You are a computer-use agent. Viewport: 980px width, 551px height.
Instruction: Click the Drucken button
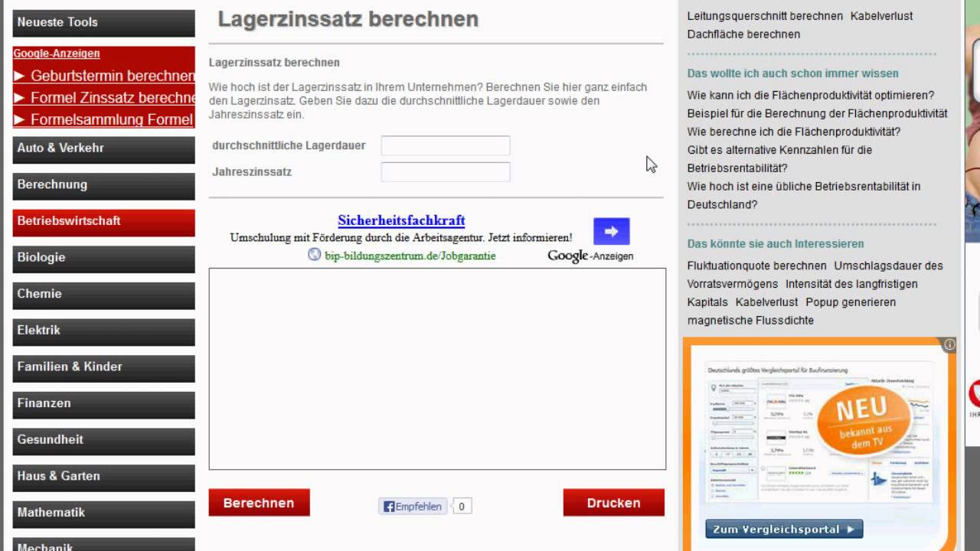[614, 503]
